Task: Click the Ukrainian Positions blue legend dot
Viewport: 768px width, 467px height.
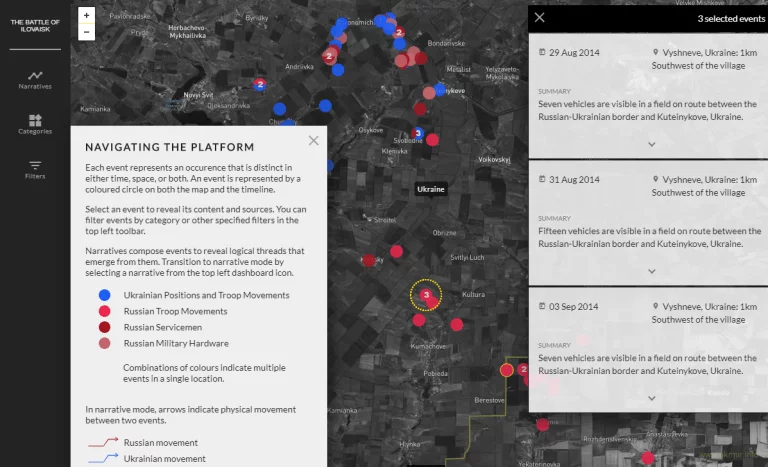Action: click(104, 295)
